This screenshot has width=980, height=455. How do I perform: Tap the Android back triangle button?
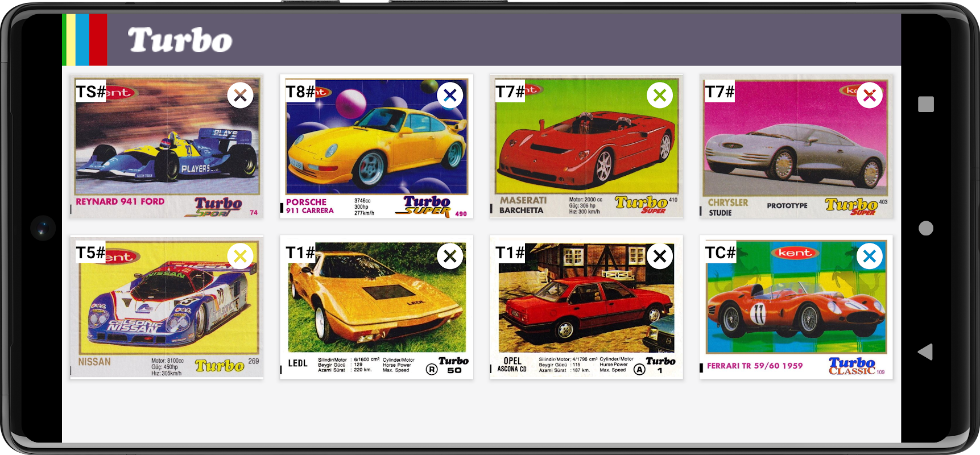925,351
